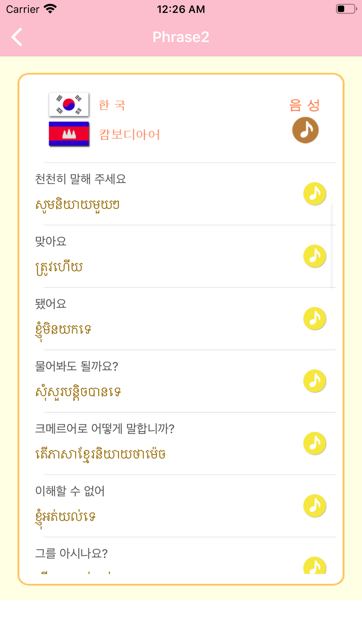Tap the South Korean flag image
Image resolution: width=362 pixels, height=644 pixels.
click(x=69, y=105)
